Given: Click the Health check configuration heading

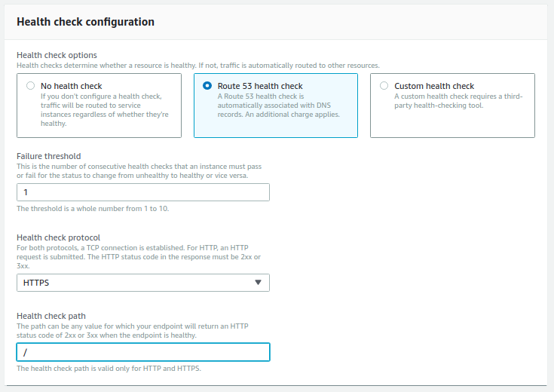Looking at the screenshot, I should 85,22.
